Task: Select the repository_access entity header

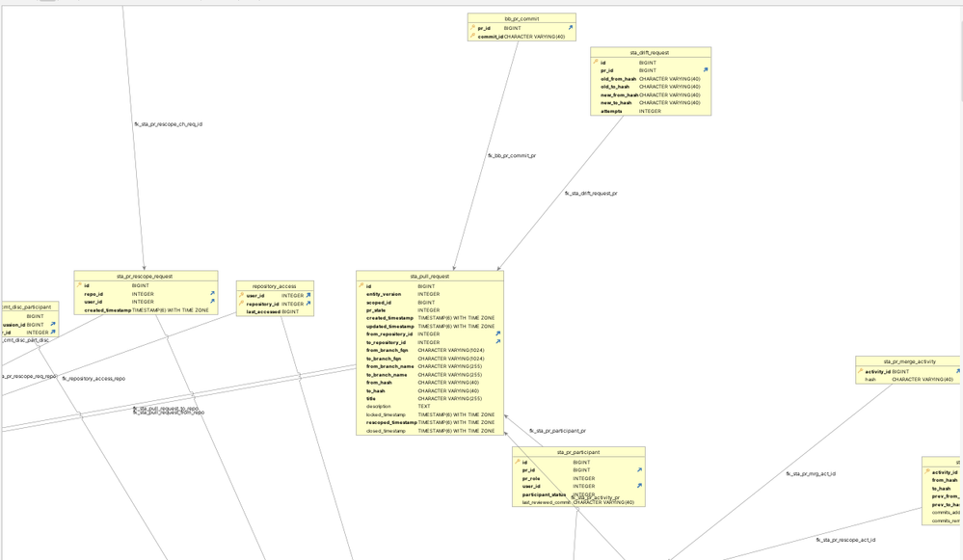Action: click(x=275, y=286)
